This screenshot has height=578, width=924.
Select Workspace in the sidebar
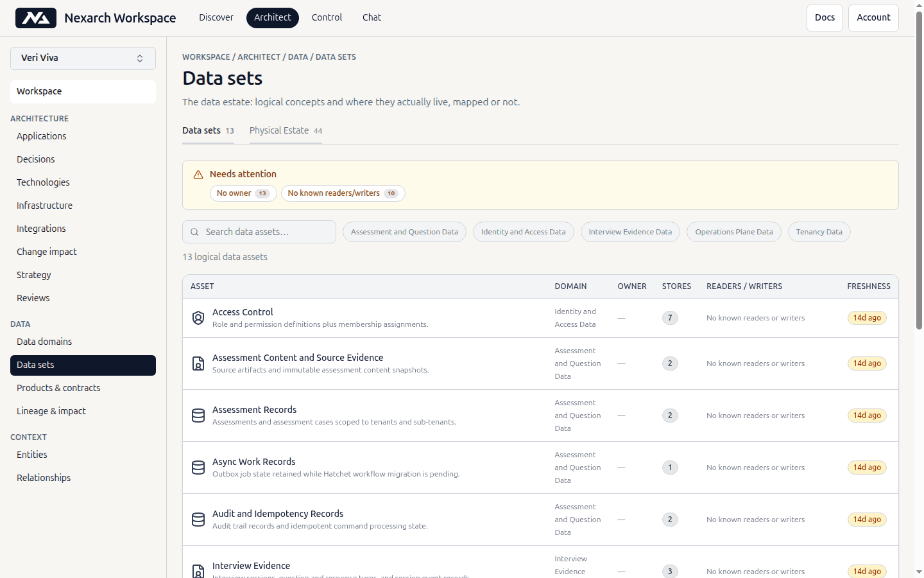point(83,92)
